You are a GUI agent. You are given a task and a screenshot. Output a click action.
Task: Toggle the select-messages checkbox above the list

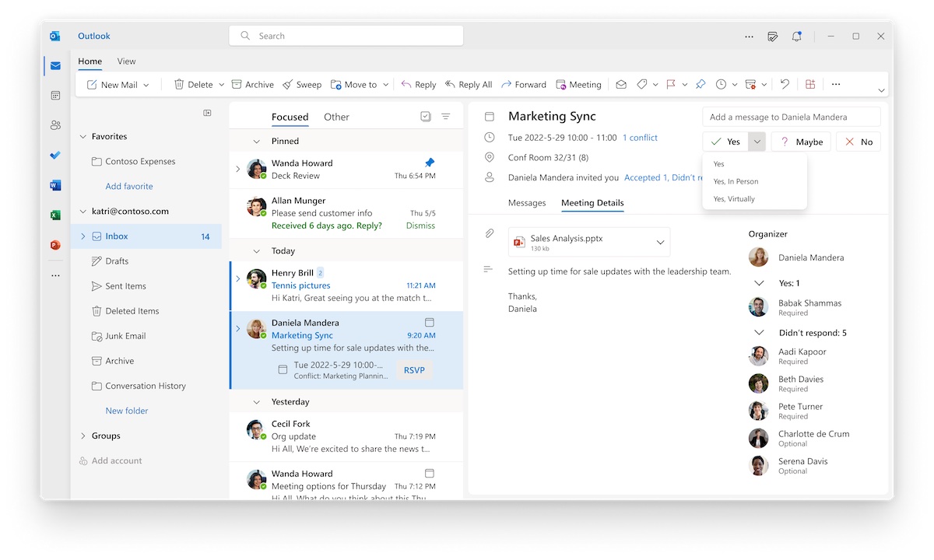425,115
